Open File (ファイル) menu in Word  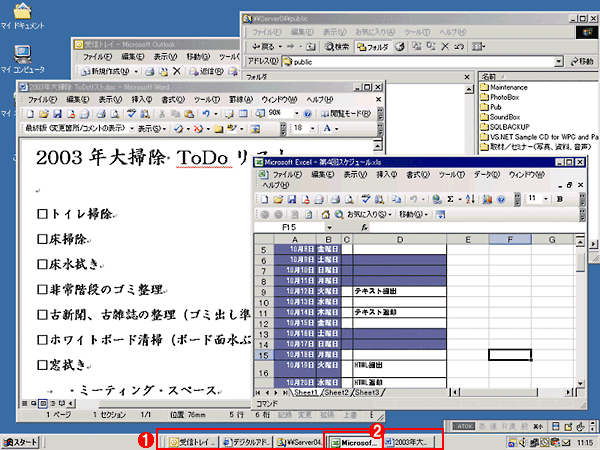pos(42,99)
